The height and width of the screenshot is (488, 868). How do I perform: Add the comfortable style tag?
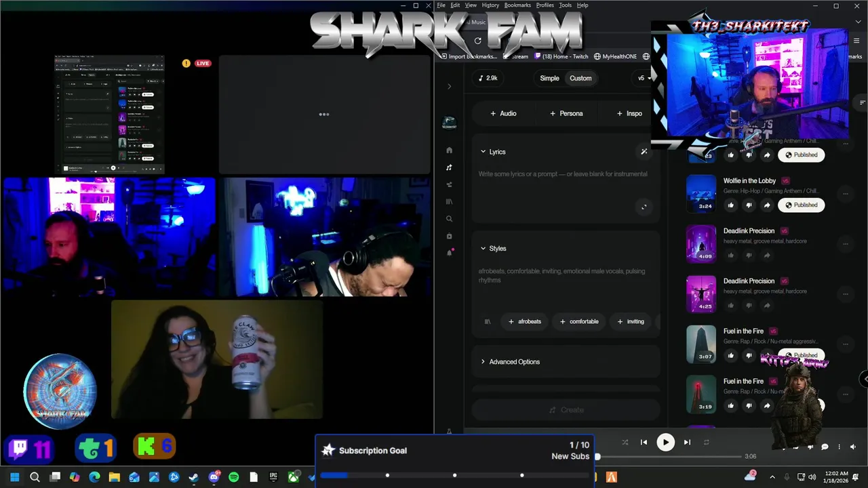point(579,321)
